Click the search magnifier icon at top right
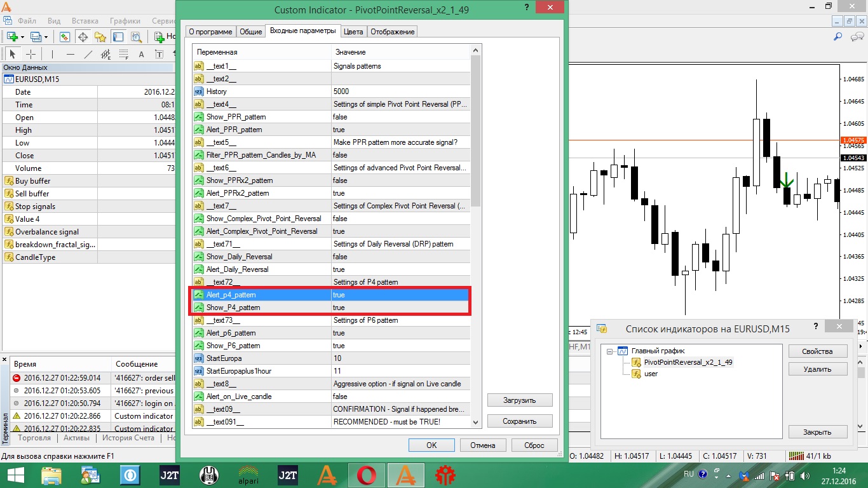The width and height of the screenshot is (868, 488). coord(837,37)
